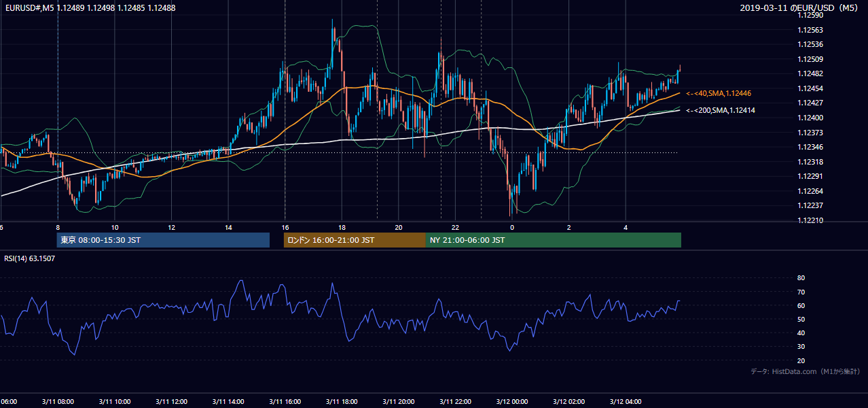The height and width of the screenshot is (408, 868).
Task: Click price level 1.12291 on axis
Action: point(810,176)
